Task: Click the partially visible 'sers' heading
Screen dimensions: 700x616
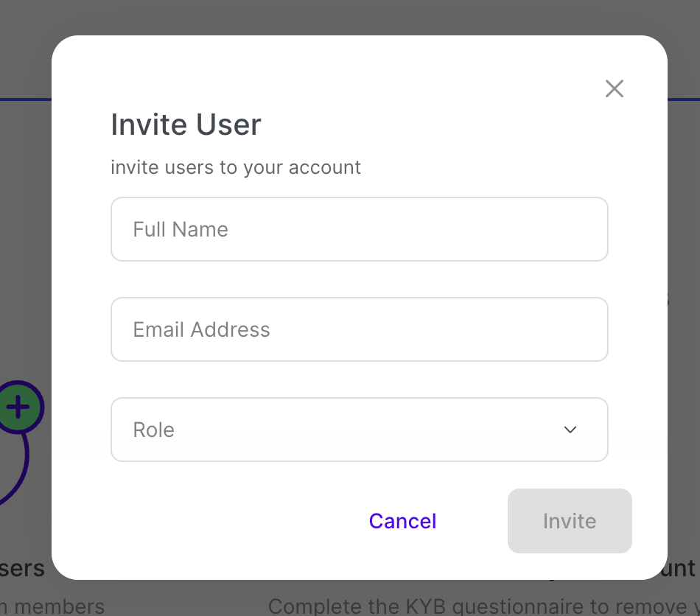Action: pyautogui.click(x=22, y=568)
